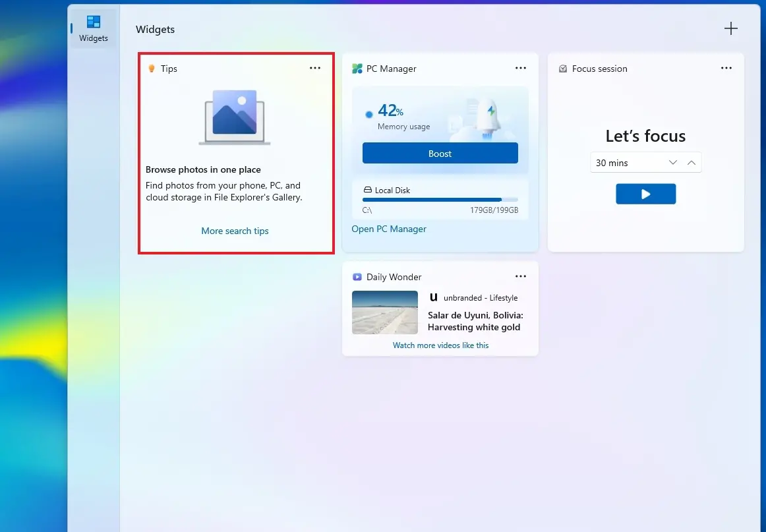Increase focus time with up chevron
The width and height of the screenshot is (766, 532).
point(692,163)
